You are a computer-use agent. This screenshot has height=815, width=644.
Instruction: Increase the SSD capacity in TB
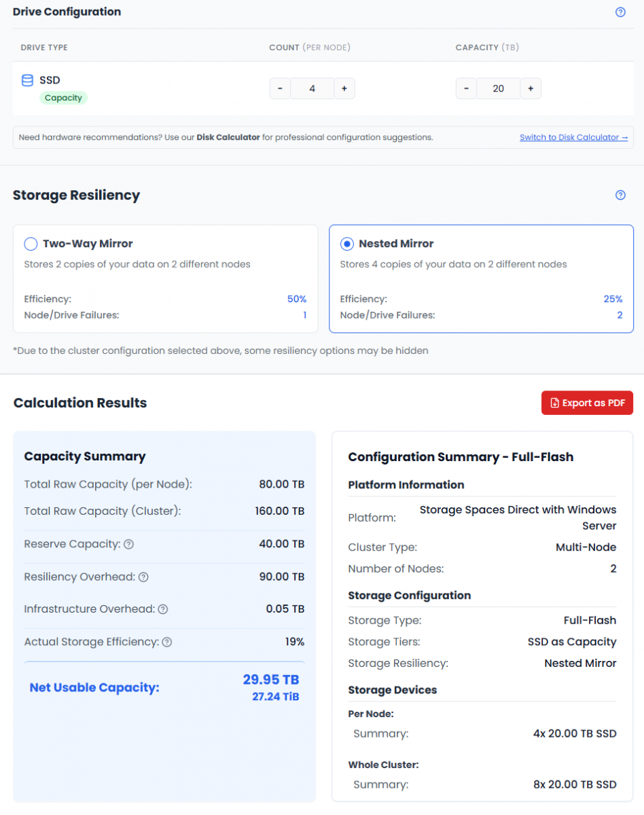531,89
